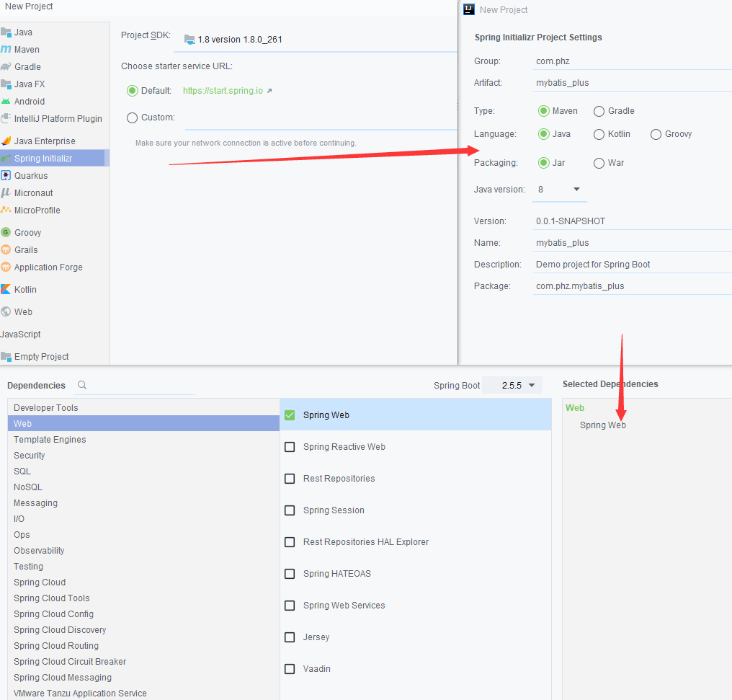Select Messaging dependency category
Screen dimensions: 732x700
[144, 503]
